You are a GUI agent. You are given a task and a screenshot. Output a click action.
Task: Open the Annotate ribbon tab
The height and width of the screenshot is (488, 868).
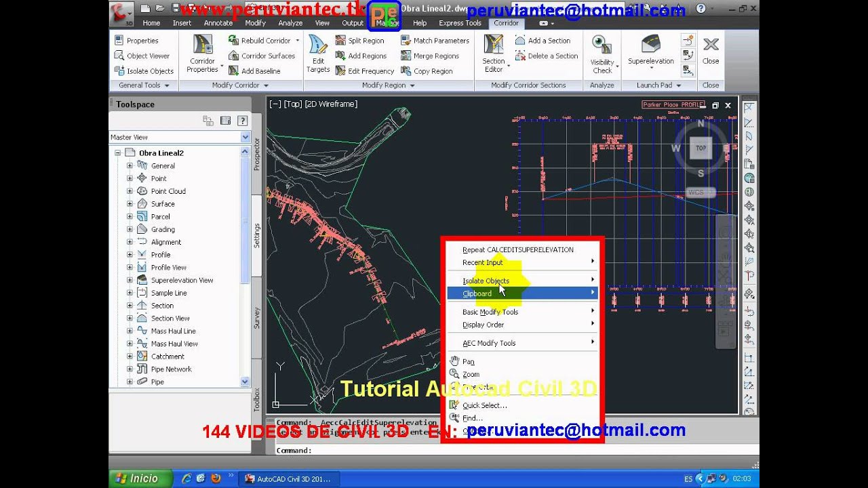coord(218,23)
